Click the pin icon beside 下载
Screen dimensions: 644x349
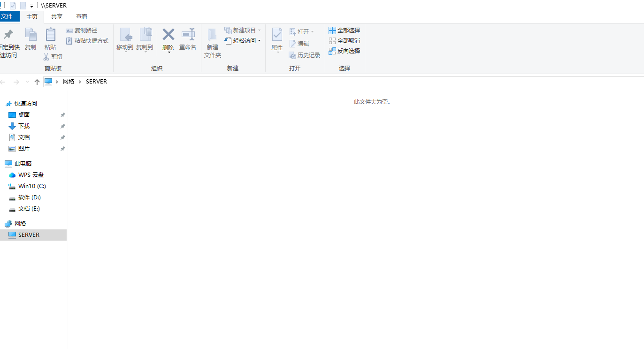(x=62, y=126)
